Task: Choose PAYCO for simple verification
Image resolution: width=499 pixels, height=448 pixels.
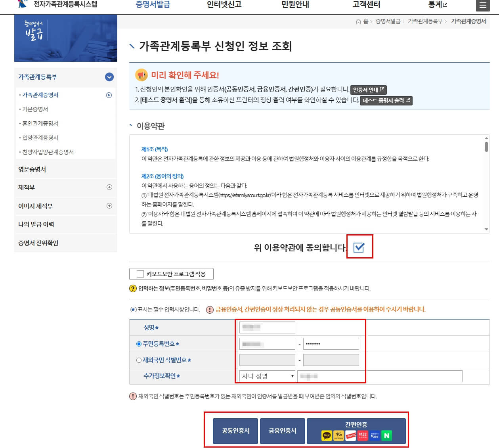Action: [351, 435]
